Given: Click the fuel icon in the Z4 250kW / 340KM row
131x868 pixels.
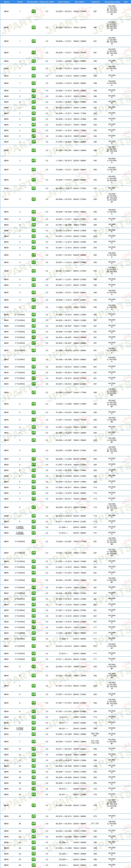Looking at the screenshot, I should click(34, 865).
